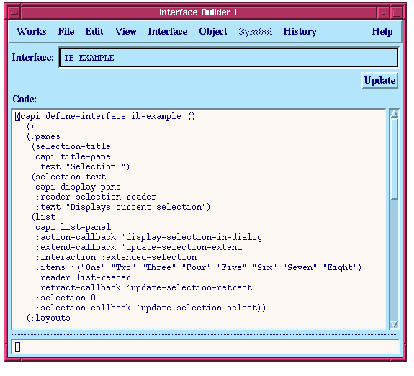Image resolution: width=414 pixels, height=376 pixels.
Task: Click the capi:display-pane line
Action: click(x=78, y=187)
